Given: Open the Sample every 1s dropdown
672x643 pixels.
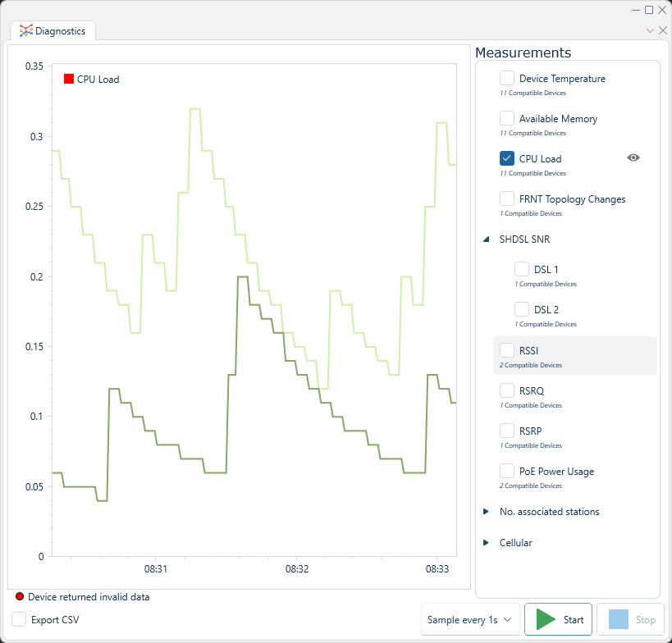Looking at the screenshot, I should [470, 619].
